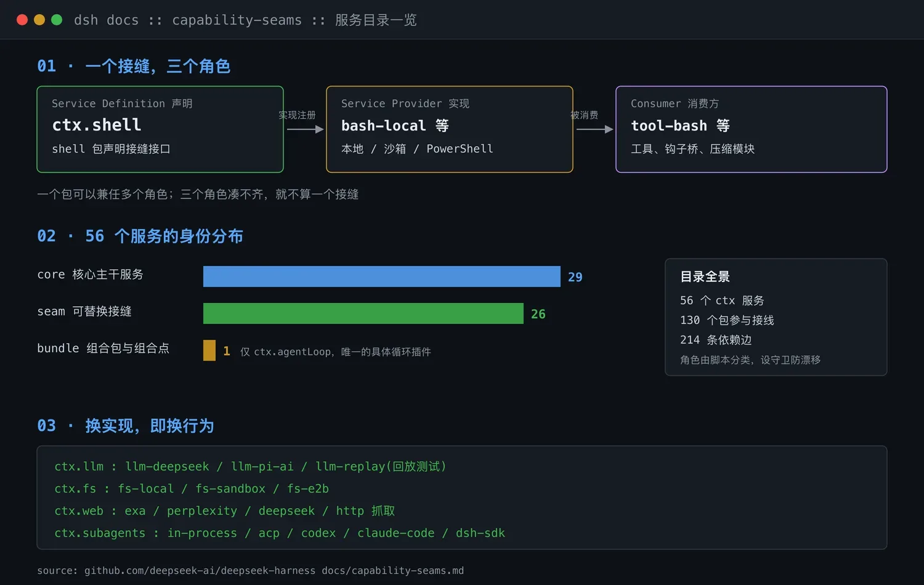Click the 'Consumer 消费方' label
Screen dimensions: 924x585
coord(675,103)
